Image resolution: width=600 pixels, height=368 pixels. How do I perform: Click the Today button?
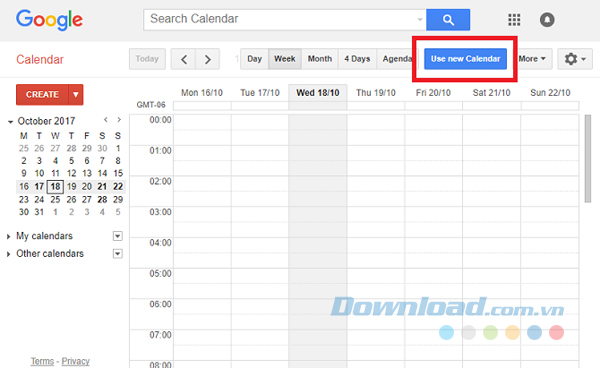[x=147, y=59]
